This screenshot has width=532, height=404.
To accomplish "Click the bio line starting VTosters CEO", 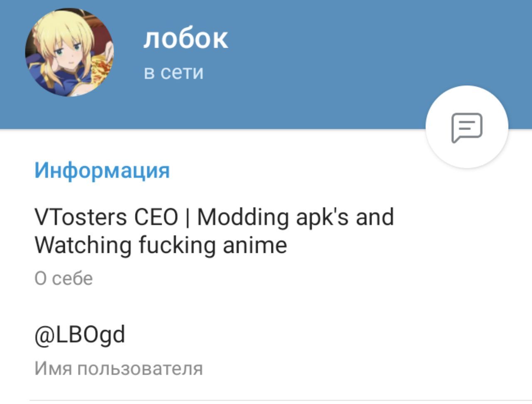I will pyautogui.click(x=214, y=218).
